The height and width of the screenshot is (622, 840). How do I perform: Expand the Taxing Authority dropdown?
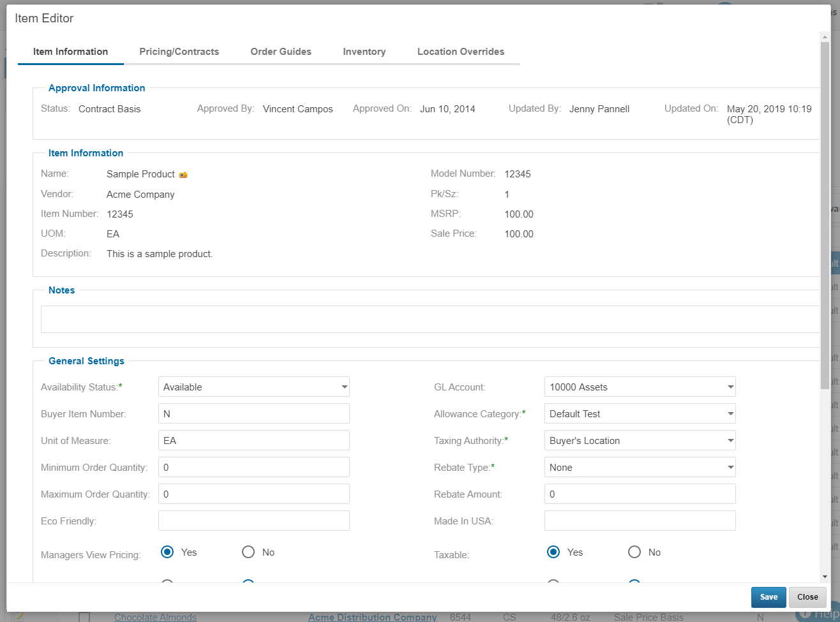[x=640, y=441]
